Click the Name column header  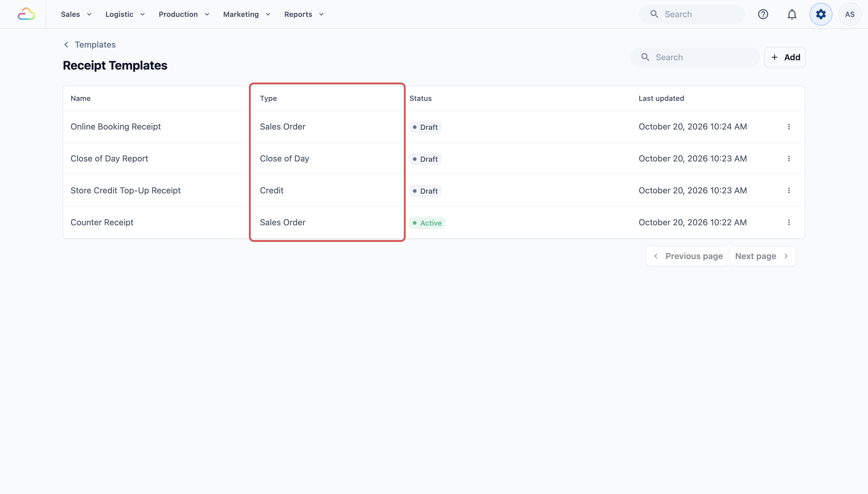pyautogui.click(x=80, y=98)
